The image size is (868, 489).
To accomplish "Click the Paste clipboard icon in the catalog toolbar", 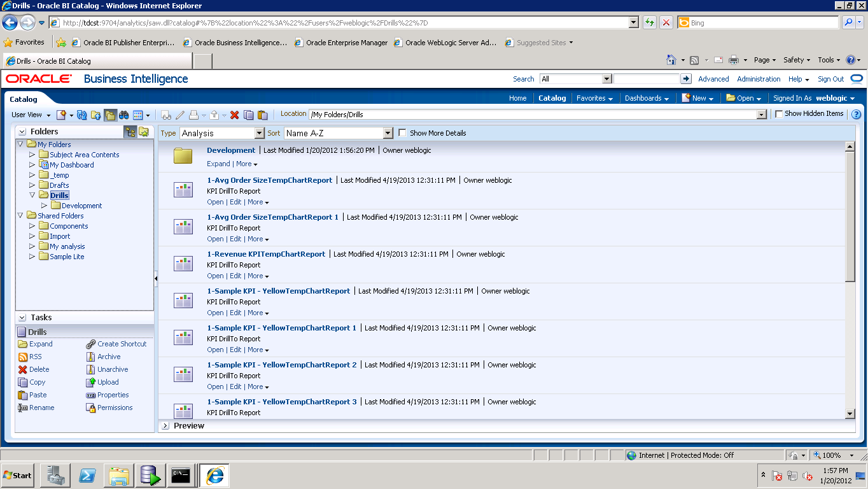I will tap(262, 115).
